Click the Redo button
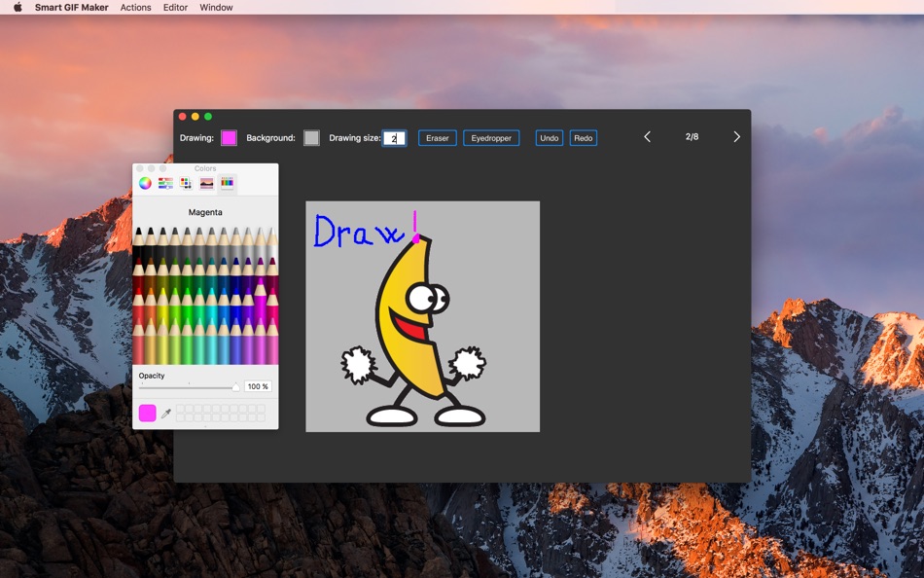 coord(584,138)
